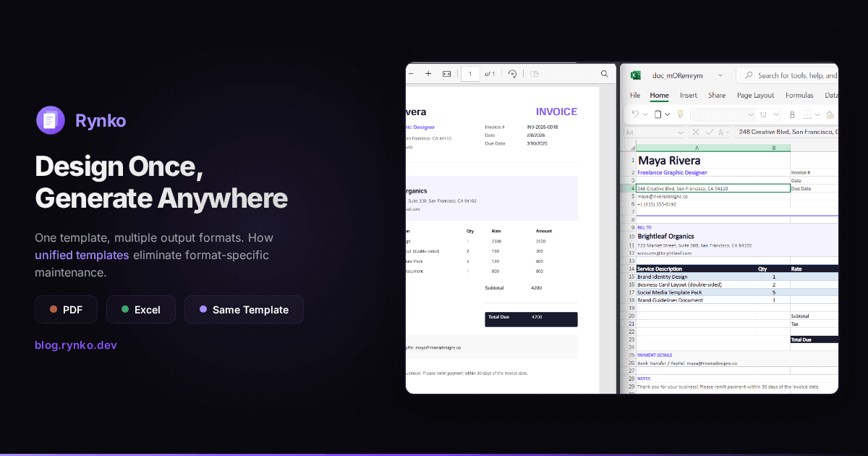Insert a function with the fx icon
Viewport: 868px width, 456px height.
pyautogui.click(x=721, y=132)
